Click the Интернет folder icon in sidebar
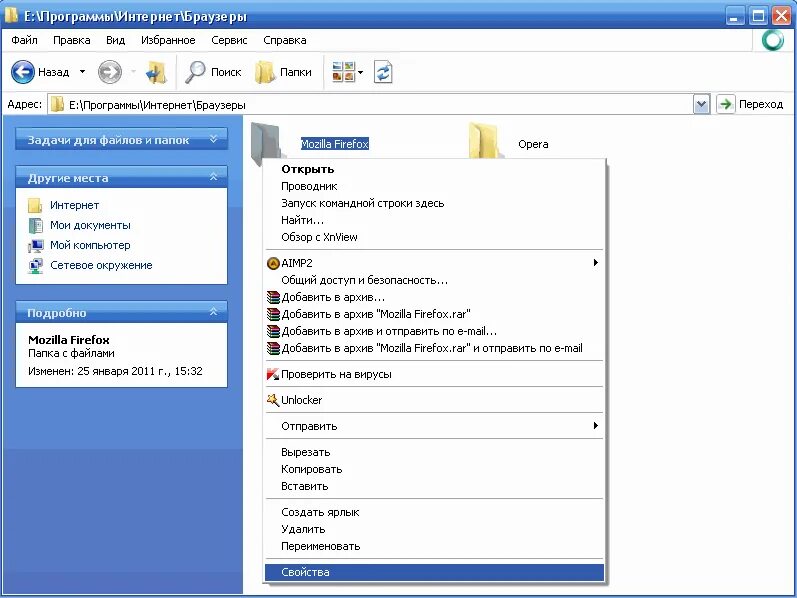 [x=35, y=205]
